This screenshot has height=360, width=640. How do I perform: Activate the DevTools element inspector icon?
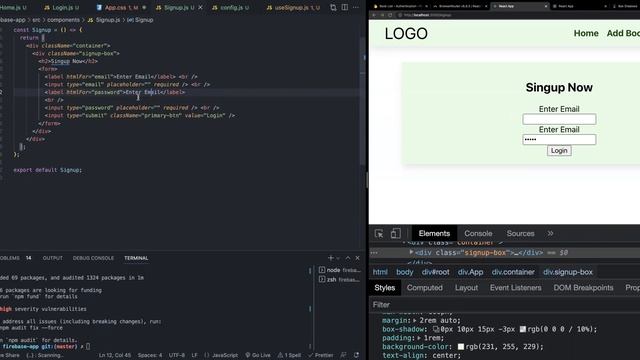(x=379, y=233)
